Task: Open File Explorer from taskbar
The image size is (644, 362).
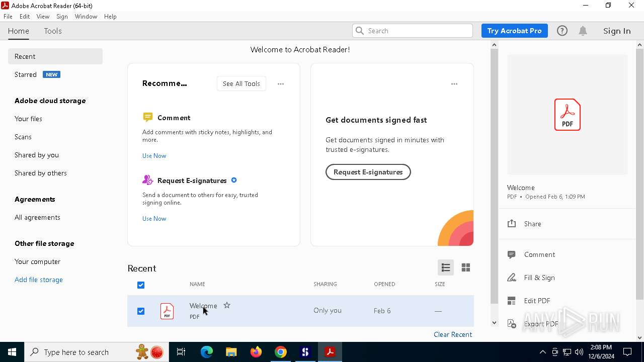Action: pos(231,352)
